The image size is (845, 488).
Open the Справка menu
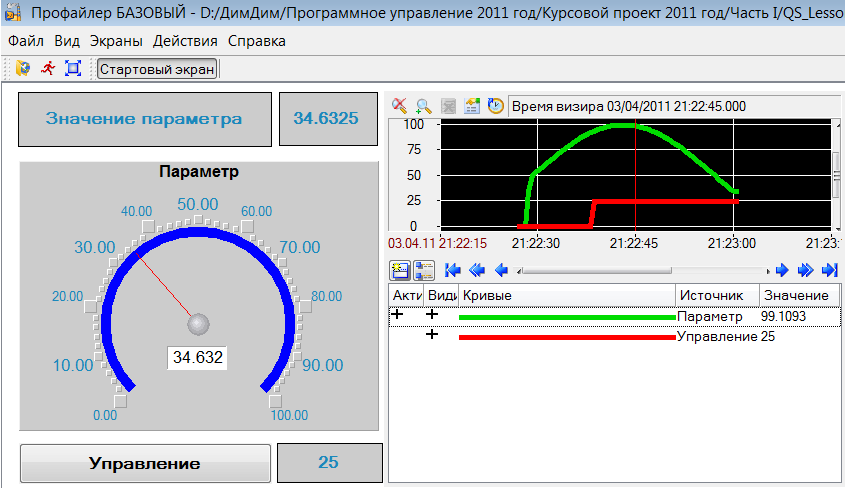257,41
